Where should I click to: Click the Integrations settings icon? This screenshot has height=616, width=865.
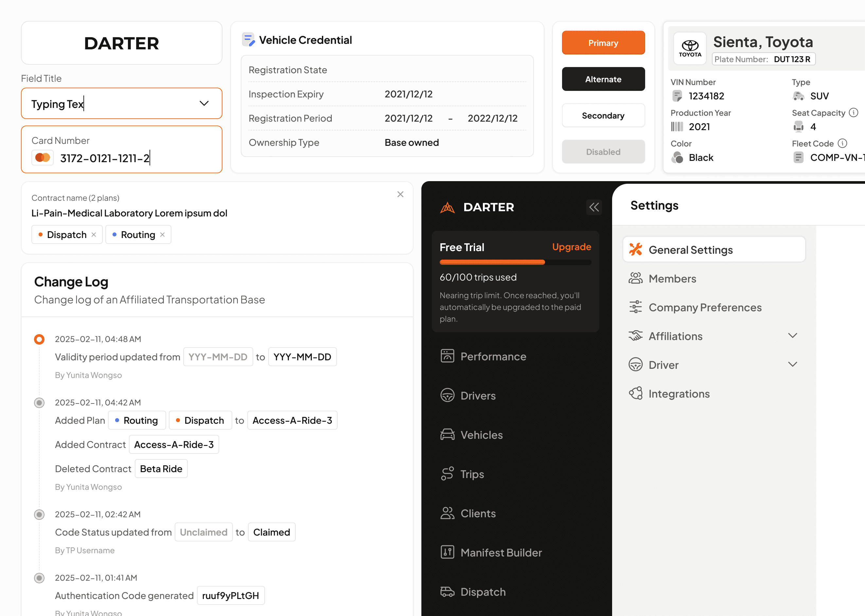(x=635, y=393)
